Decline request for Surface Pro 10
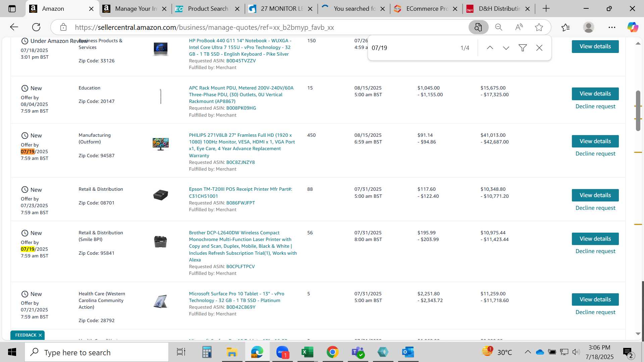Image resolution: width=644 pixels, height=362 pixels. tap(595, 312)
